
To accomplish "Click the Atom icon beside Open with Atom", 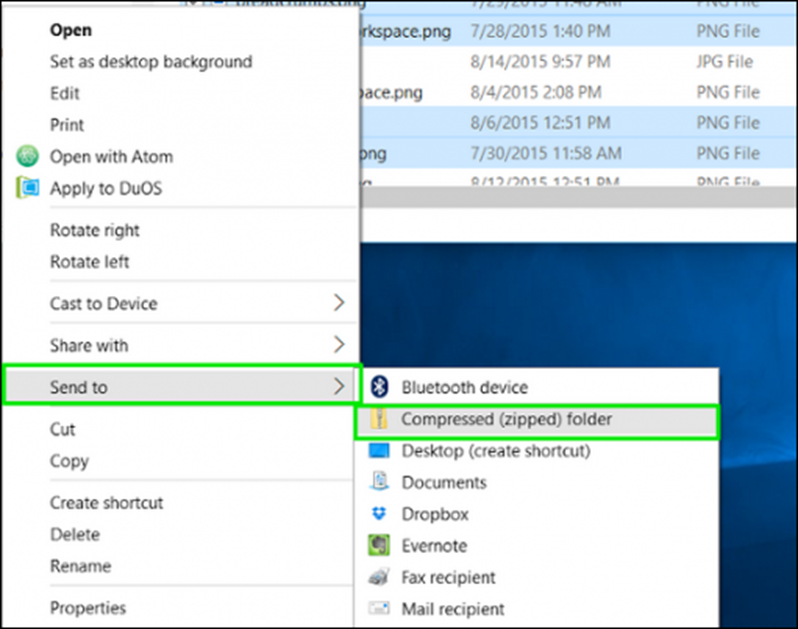I will [x=28, y=157].
